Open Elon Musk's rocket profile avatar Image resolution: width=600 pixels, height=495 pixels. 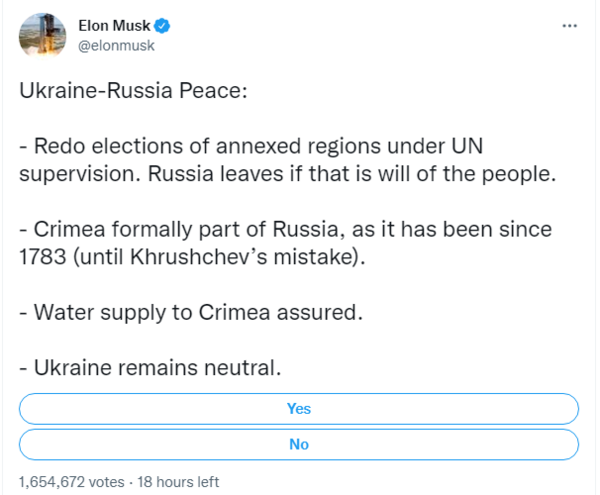click(x=42, y=36)
